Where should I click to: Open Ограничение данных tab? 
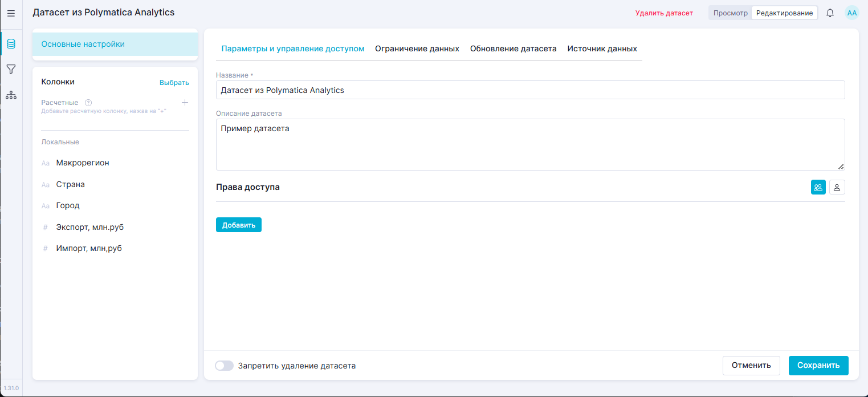click(417, 49)
